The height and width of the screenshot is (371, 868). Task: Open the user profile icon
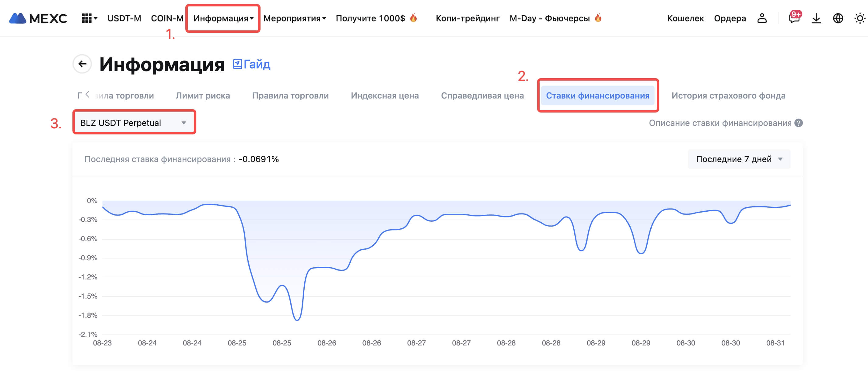tap(762, 18)
